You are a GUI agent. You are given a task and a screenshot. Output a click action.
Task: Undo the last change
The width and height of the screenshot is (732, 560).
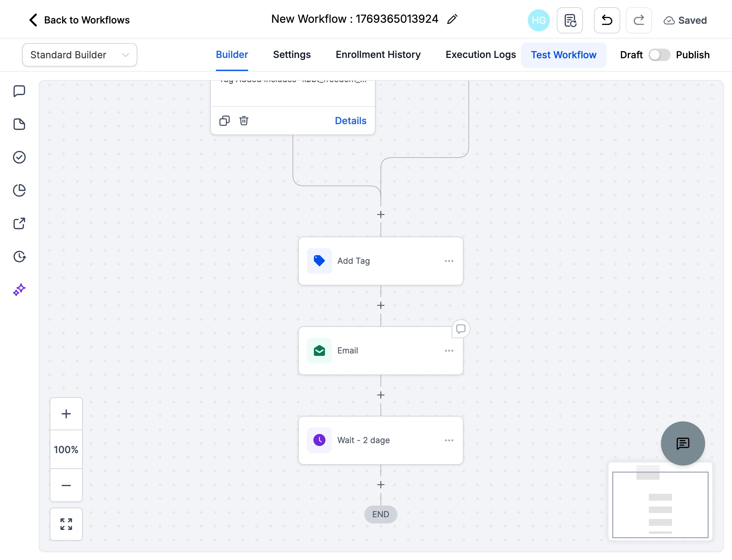tap(607, 20)
